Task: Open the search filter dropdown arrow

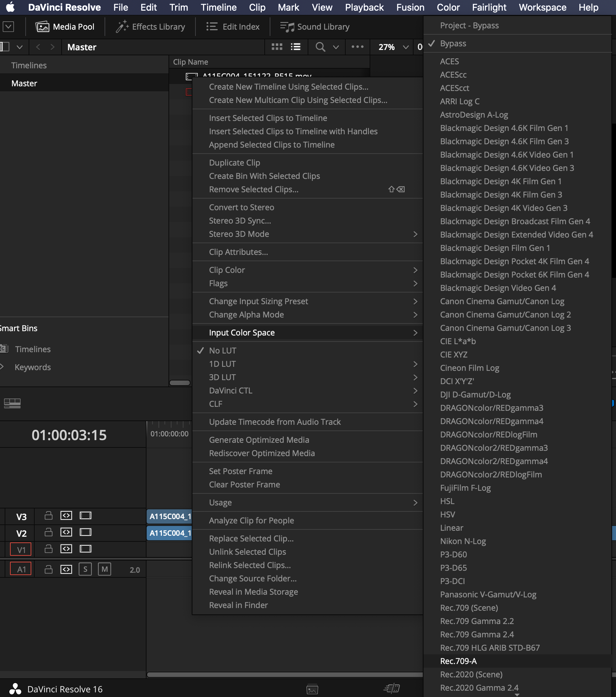Action: (x=336, y=47)
